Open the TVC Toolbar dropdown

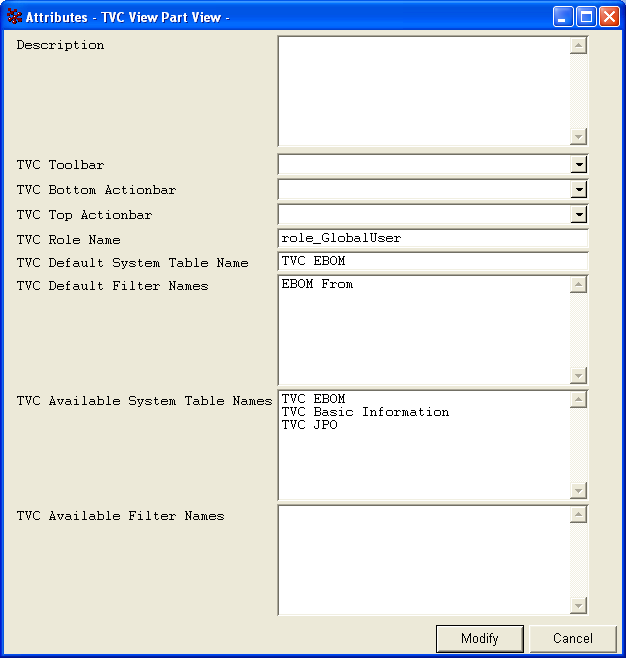click(578, 164)
